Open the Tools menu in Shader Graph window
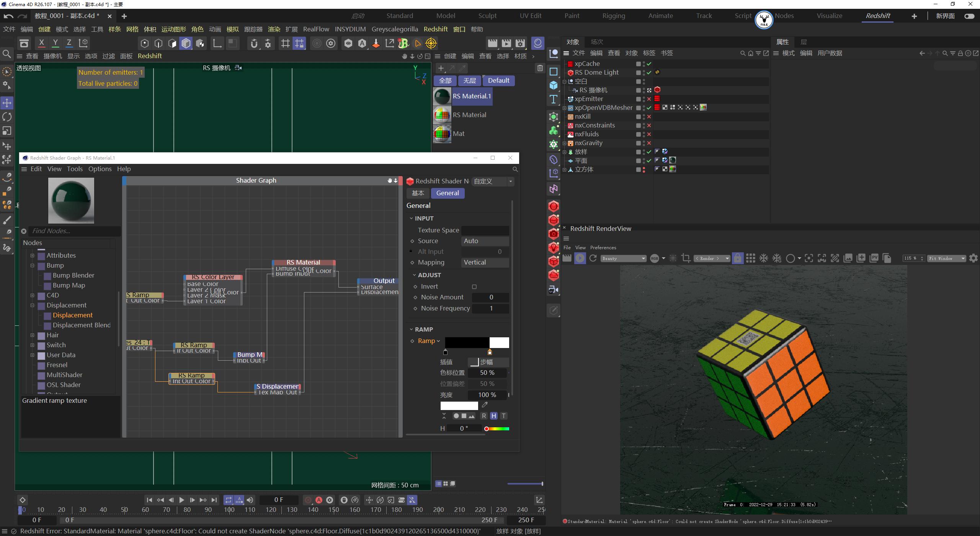This screenshot has height=536, width=980. point(75,169)
